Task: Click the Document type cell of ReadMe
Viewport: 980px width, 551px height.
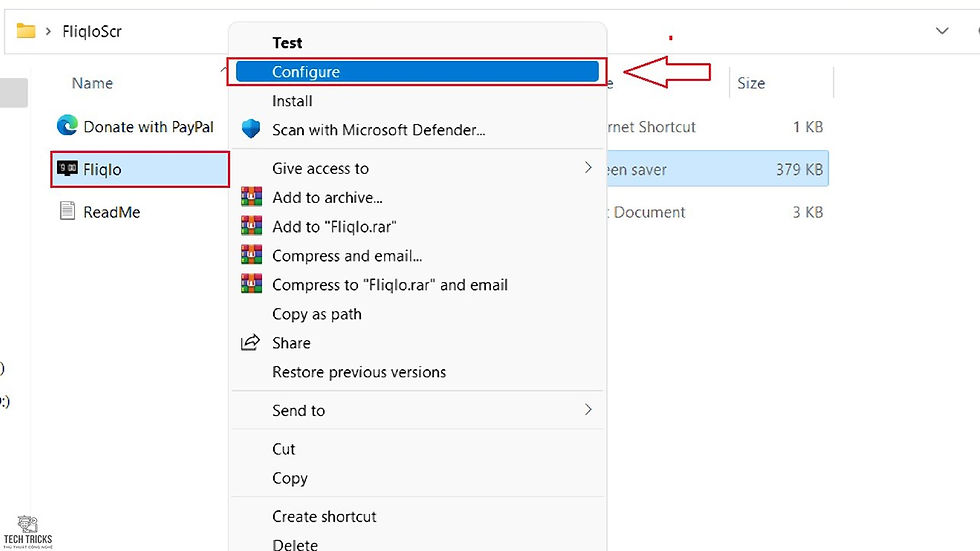Action: [646, 212]
